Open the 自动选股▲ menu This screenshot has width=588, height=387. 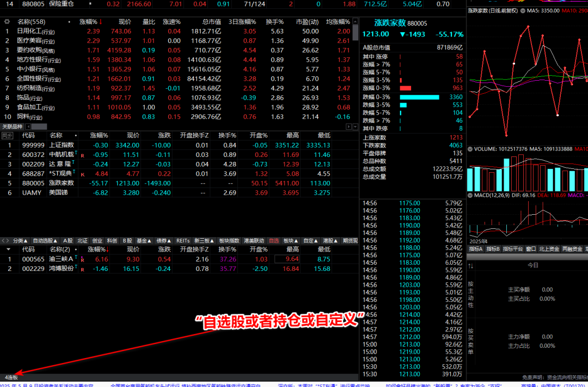click(45, 240)
